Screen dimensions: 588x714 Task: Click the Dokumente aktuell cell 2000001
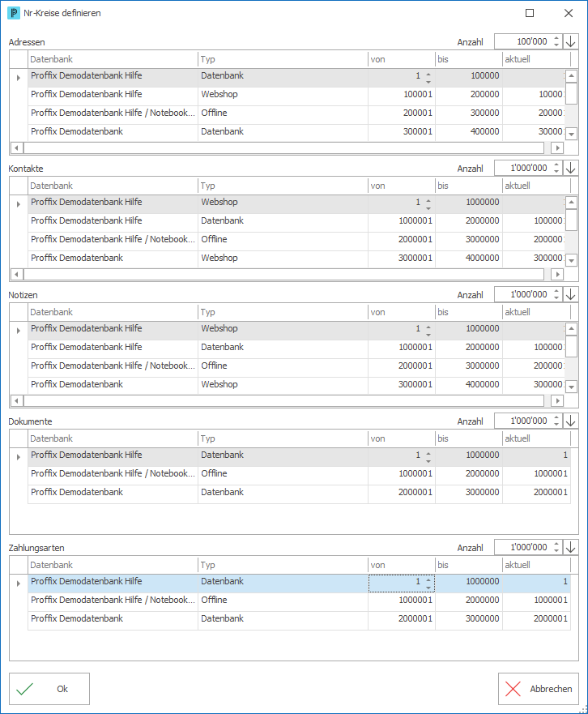(536, 493)
